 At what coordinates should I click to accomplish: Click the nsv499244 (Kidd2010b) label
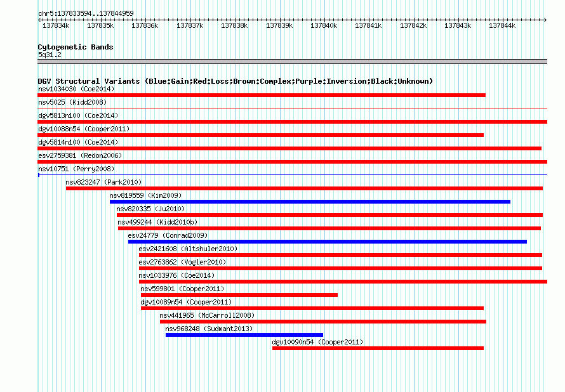tap(157, 222)
